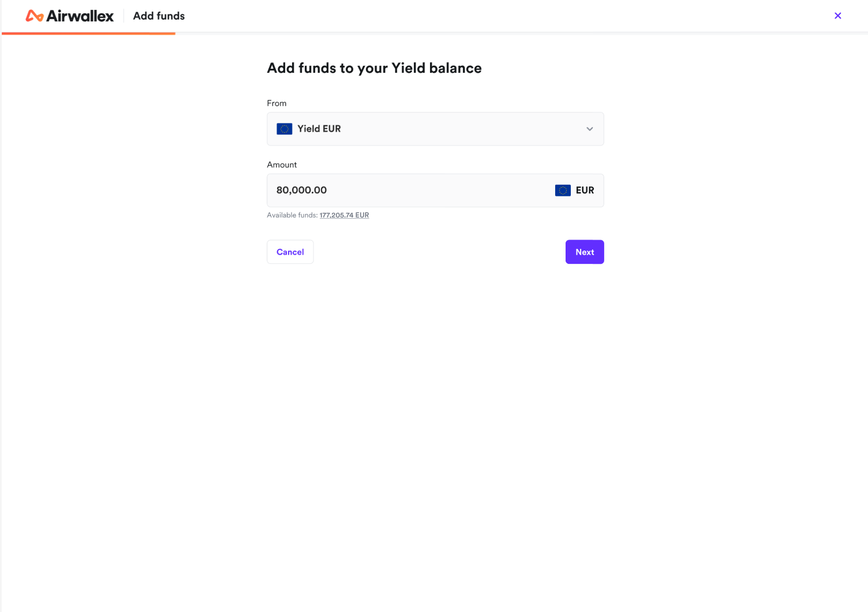Click the Airwallex wordmark text
The width and height of the screenshot is (868, 612).
pos(80,16)
